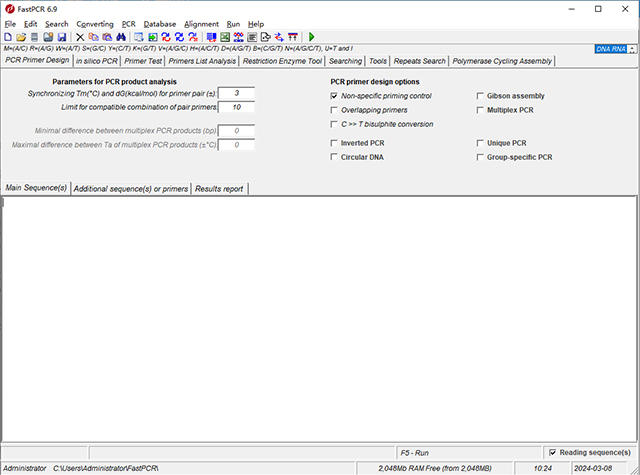Click the green arrow import icon

(152, 37)
